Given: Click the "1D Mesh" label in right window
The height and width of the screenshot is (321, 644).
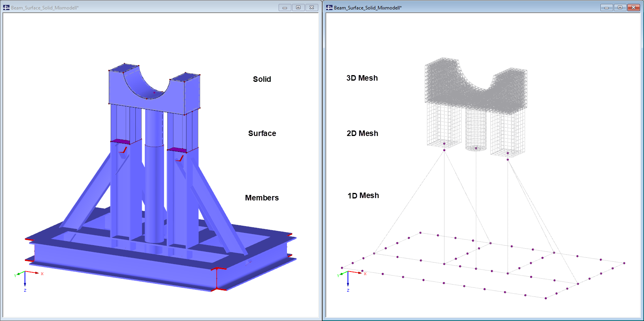Looking at the screenshot, I should click(363, 195).
